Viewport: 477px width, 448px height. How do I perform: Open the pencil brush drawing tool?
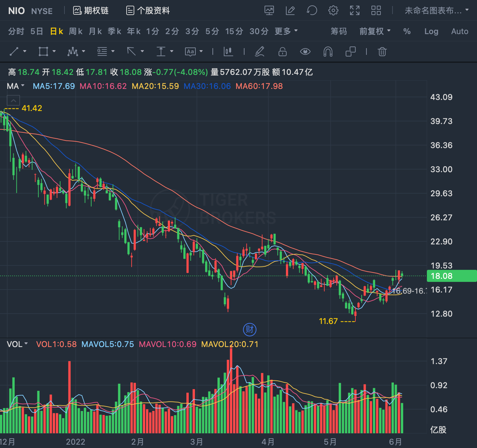pyautogui.click(x=260, y=51)
